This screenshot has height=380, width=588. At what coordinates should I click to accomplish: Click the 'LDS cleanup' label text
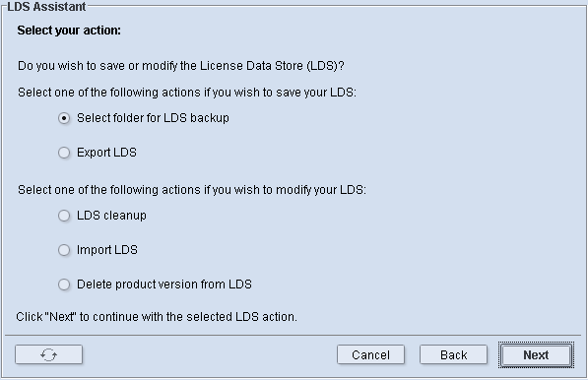(x=111, y=216)
